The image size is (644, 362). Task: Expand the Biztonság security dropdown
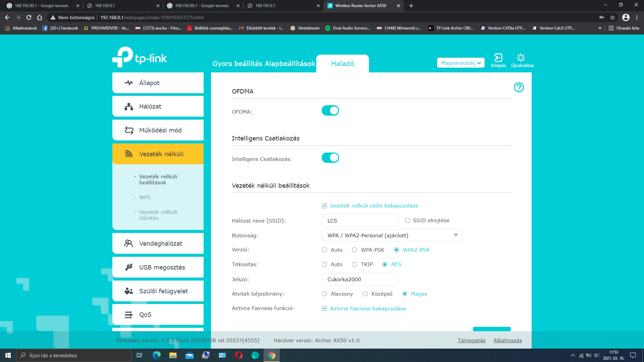pos(391,235)
